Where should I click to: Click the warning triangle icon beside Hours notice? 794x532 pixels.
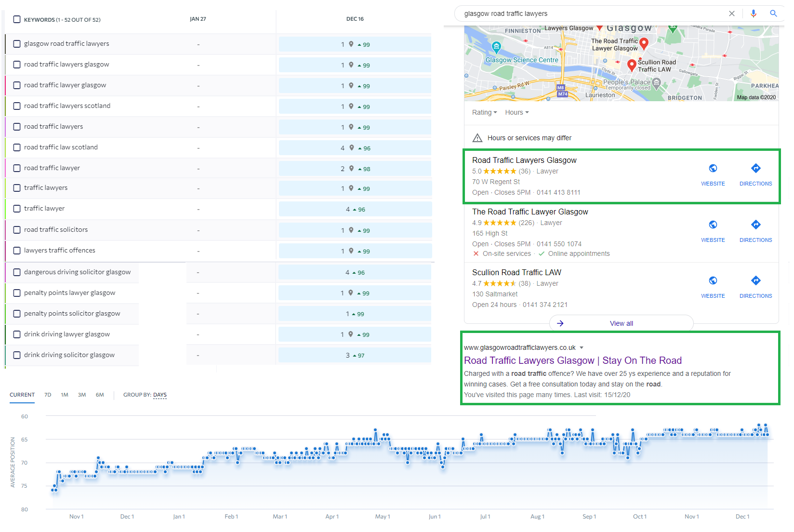coord(477,138)
